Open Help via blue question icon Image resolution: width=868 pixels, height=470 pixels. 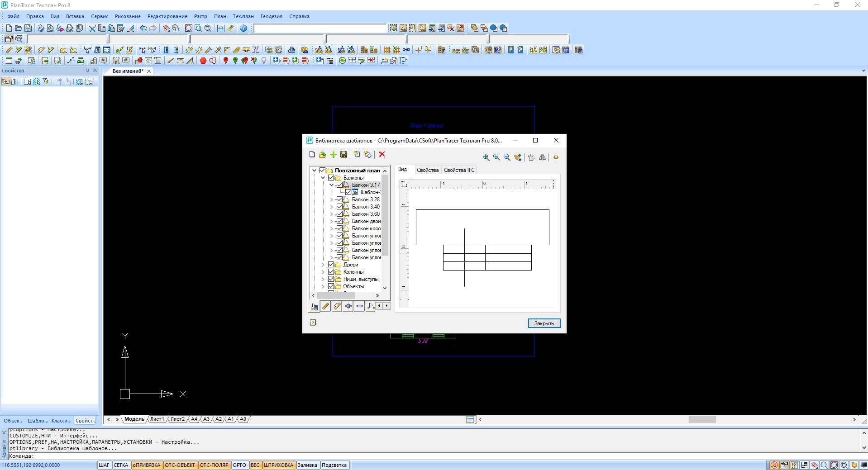[243, 28]
